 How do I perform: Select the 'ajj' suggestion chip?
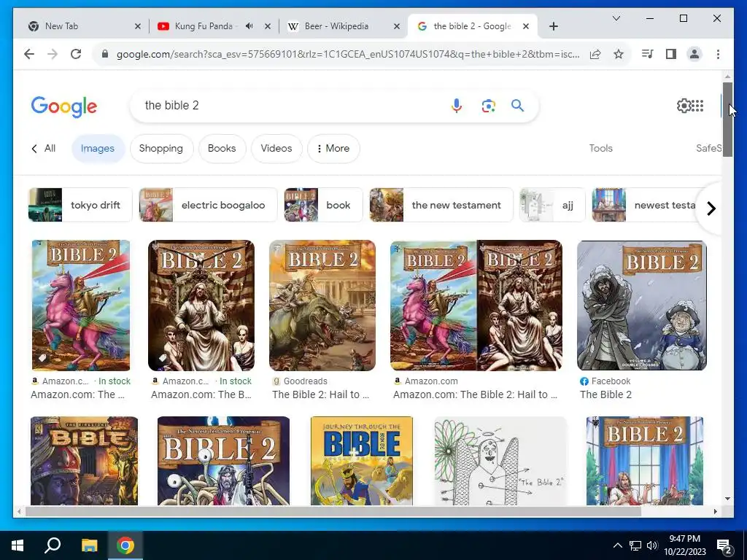552,205
